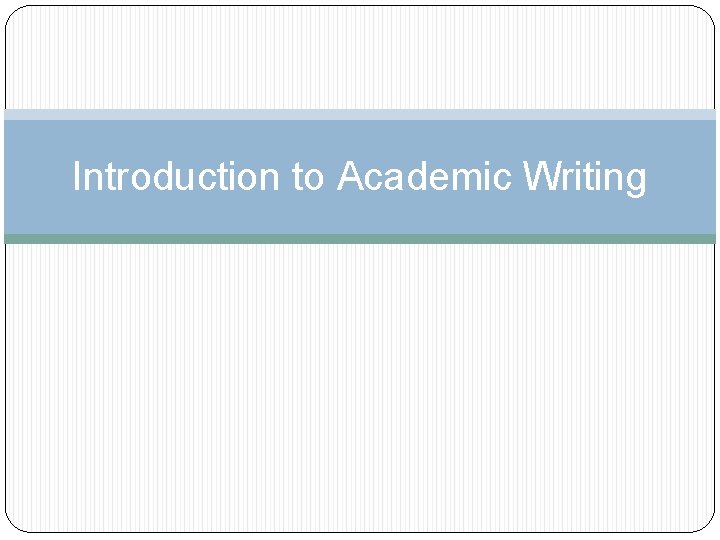The image size is (720, 540).
Task: Click the word "Academic" in the title
Action: 424,175
